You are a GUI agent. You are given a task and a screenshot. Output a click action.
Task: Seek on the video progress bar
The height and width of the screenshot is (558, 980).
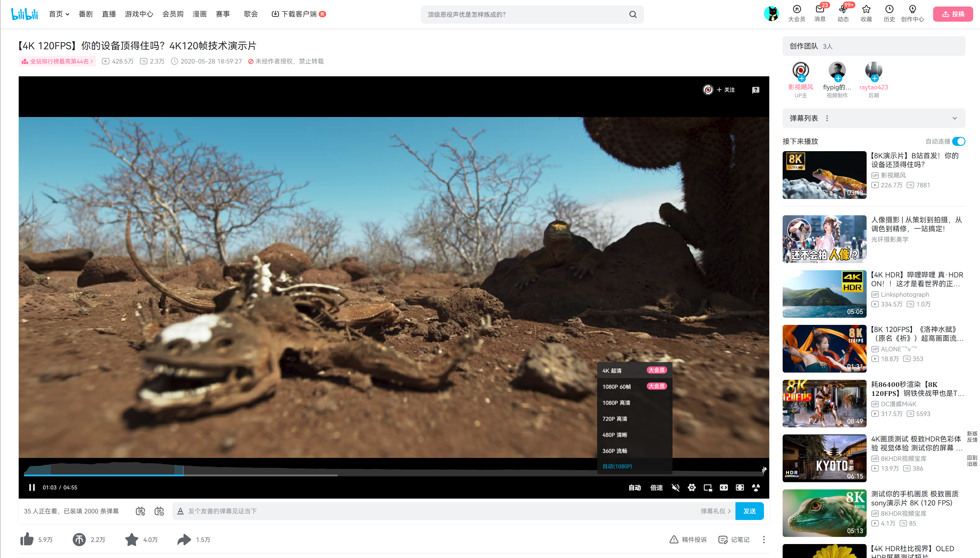[394, 475]
